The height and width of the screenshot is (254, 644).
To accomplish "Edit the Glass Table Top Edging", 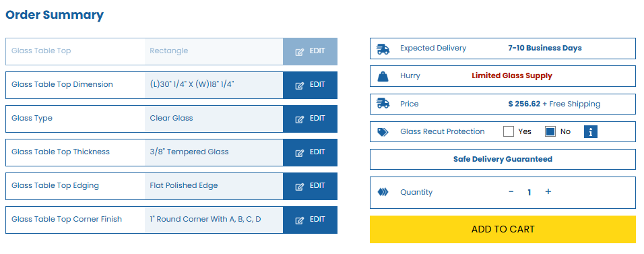I will point(310,186).
